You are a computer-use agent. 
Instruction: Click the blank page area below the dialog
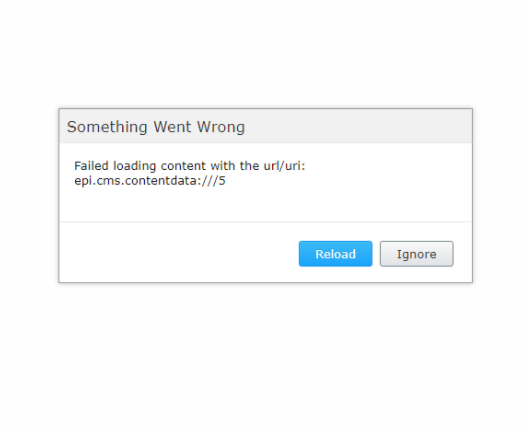click(264, 356)
